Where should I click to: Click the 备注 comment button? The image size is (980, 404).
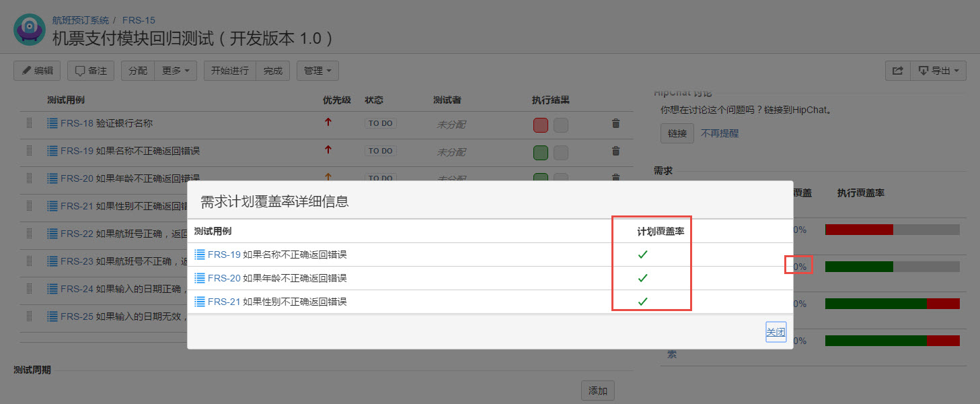tap(91, 71)
